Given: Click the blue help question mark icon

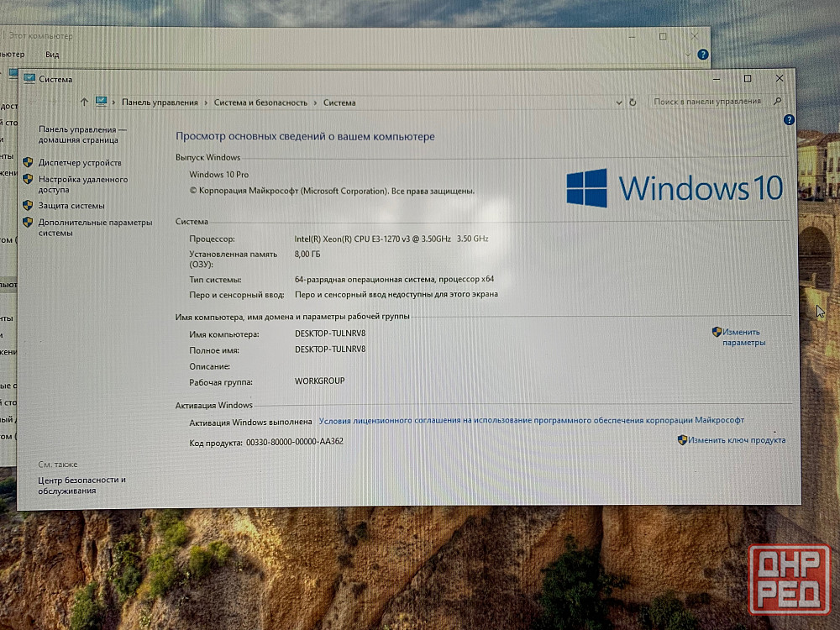Looking at the screenshot, I should coord(789,120).
